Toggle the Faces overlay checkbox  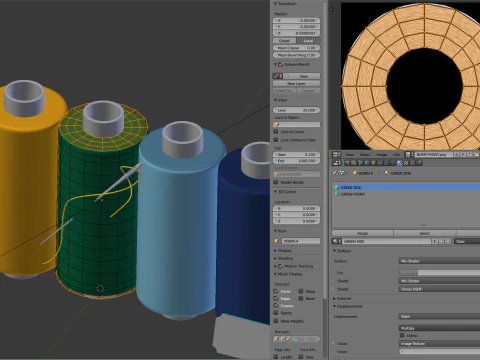[276, 291]
